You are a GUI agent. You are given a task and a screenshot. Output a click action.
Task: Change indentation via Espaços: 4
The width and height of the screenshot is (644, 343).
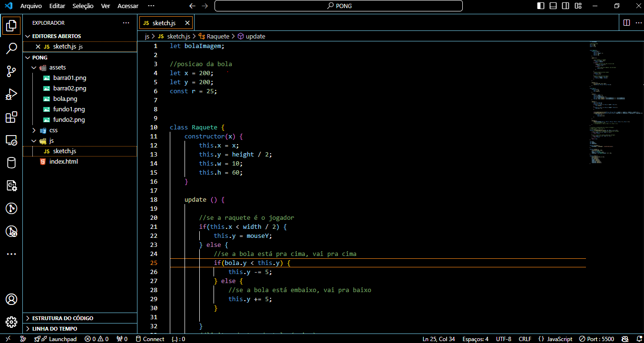point(476,339)
